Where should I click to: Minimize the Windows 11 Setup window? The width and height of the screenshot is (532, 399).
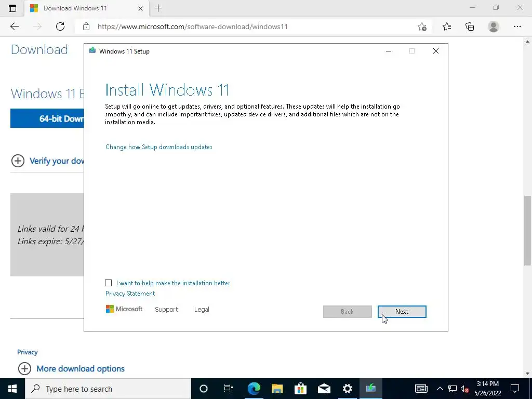389,51
